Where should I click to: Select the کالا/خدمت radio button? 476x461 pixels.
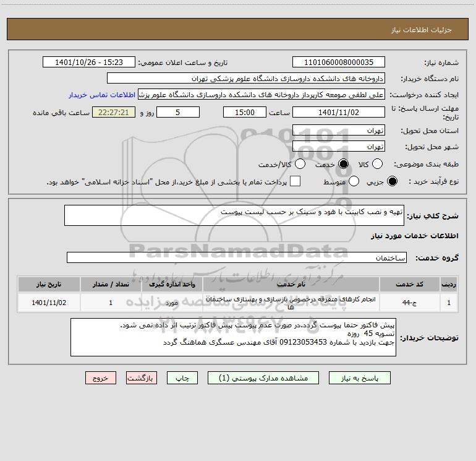pos(300,164)
